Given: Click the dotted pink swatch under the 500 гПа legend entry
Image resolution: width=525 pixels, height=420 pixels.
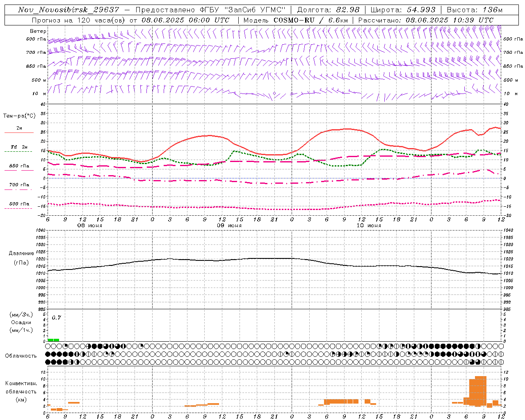Looking at the screenshot, I should click(x=19, y=209).
